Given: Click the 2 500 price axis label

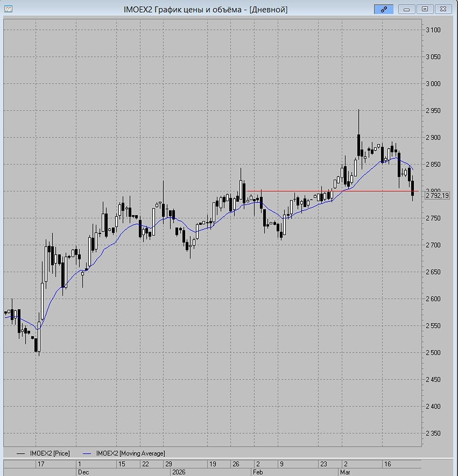Looking at the screenshot, I should [433, 352].
